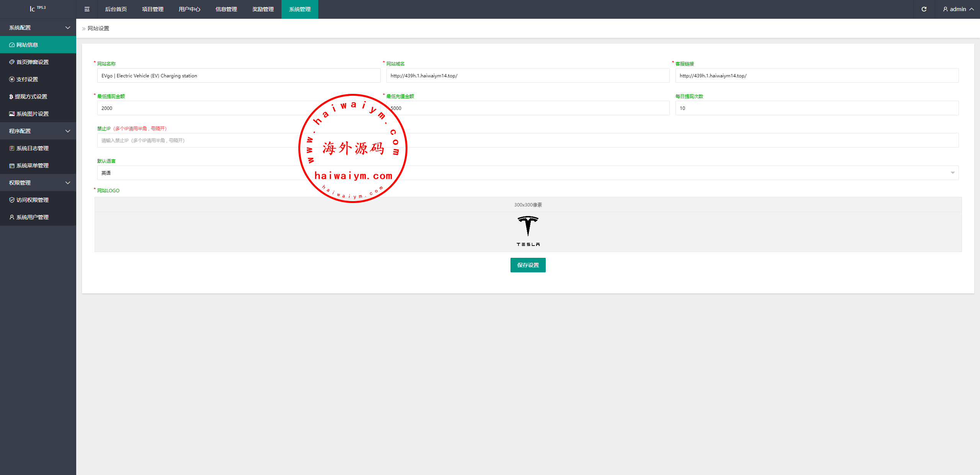Collapse the 系统配置 sidebar group

tap(38, 28)
